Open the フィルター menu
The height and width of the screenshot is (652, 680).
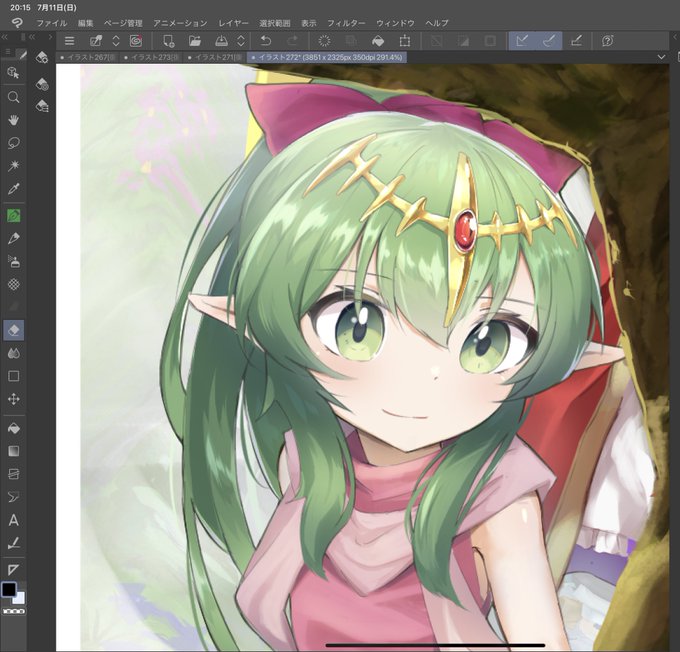click(x=346, y=23)
